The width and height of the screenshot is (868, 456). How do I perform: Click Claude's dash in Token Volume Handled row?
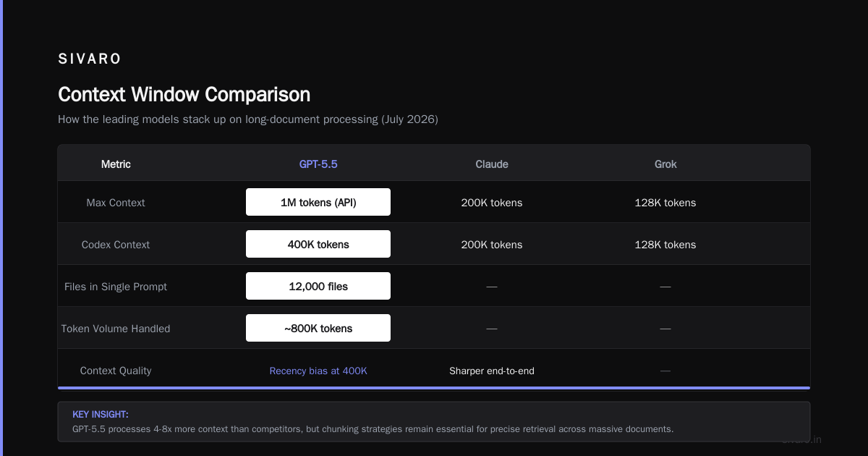(492, 329)
